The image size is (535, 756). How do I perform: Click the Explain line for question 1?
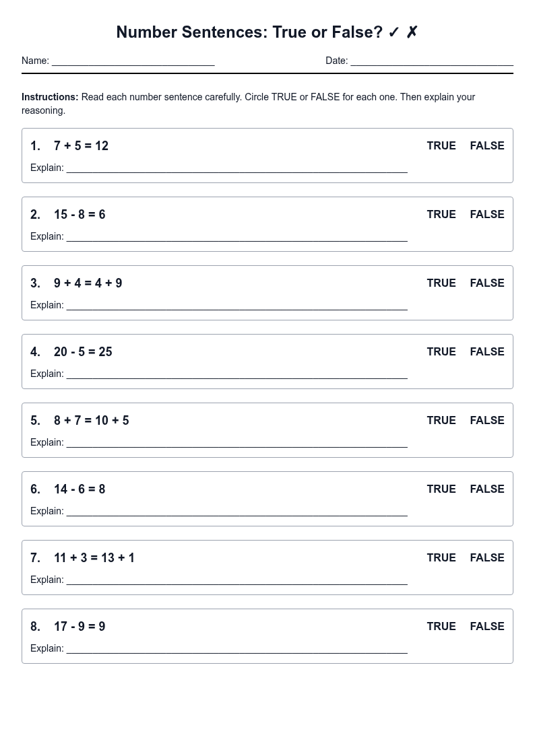pos(237,168)
